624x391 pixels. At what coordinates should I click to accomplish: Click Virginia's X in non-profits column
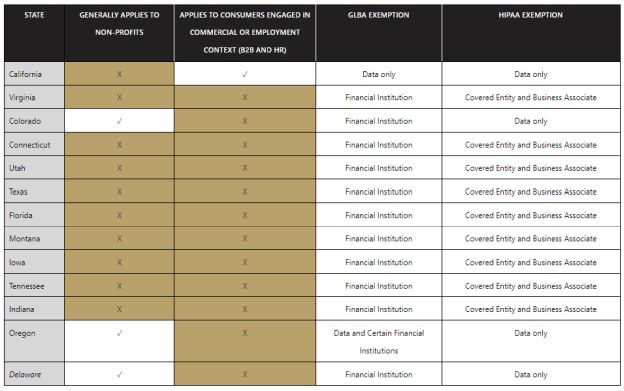click(119, 97)
